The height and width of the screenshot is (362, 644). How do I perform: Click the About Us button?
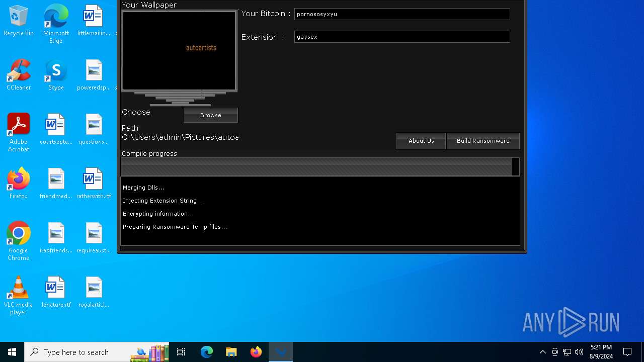(x=421, y=141)
